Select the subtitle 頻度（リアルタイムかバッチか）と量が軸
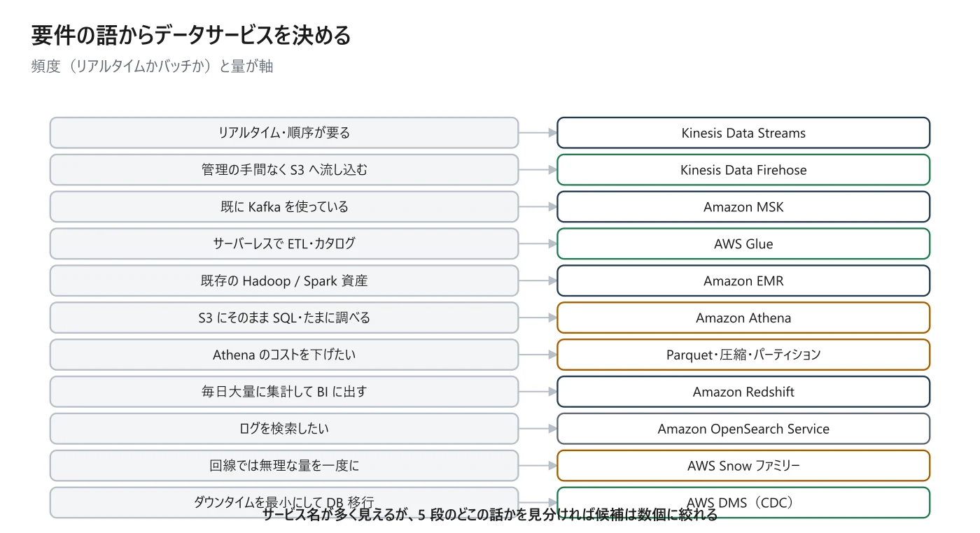Viewport: 980px width, 533px height. pos(152,66)
